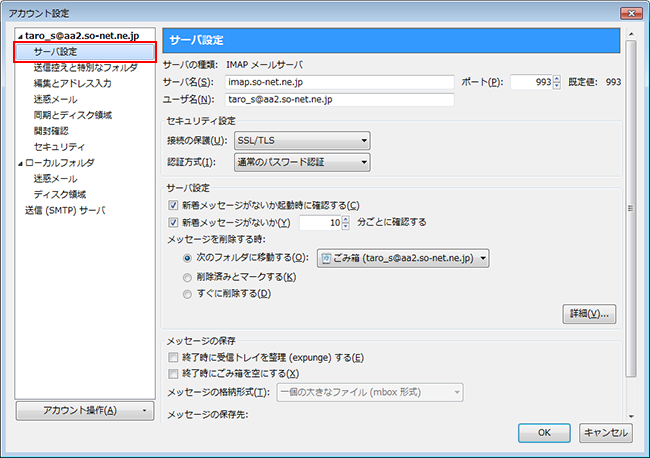
Task: Open the 接続の保護 SSL/TLS dropdown
Action: (x=302, y=141)
